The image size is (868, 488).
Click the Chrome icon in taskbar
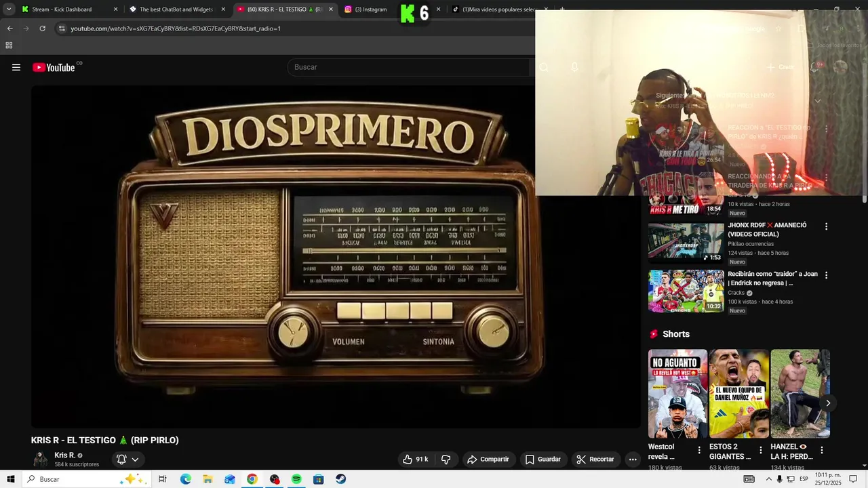point(252,479)
